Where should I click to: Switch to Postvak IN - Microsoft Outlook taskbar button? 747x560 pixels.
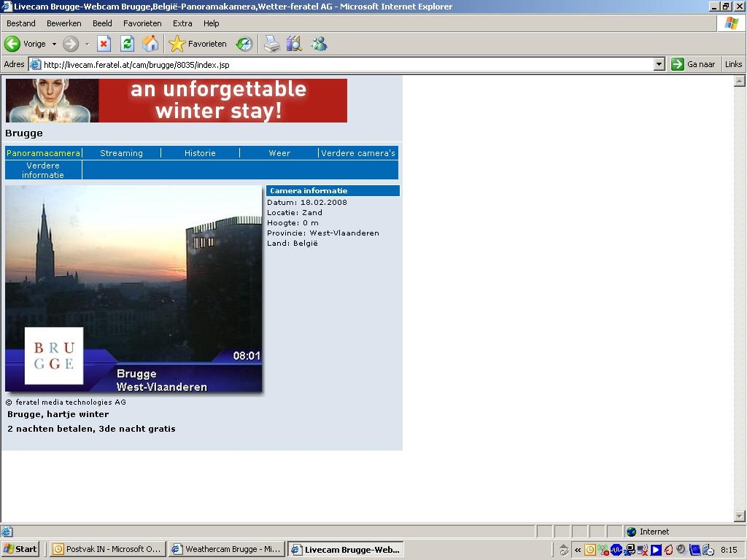pyautogui.click(x=108, y=549)
